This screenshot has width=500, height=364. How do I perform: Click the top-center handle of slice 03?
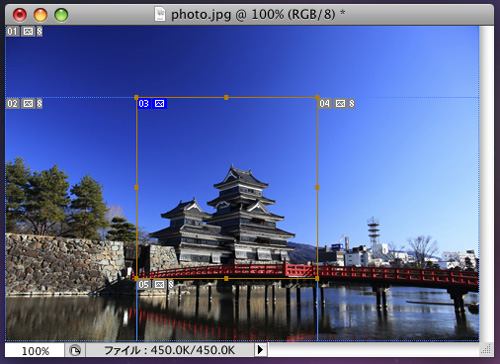click(226, 97)
